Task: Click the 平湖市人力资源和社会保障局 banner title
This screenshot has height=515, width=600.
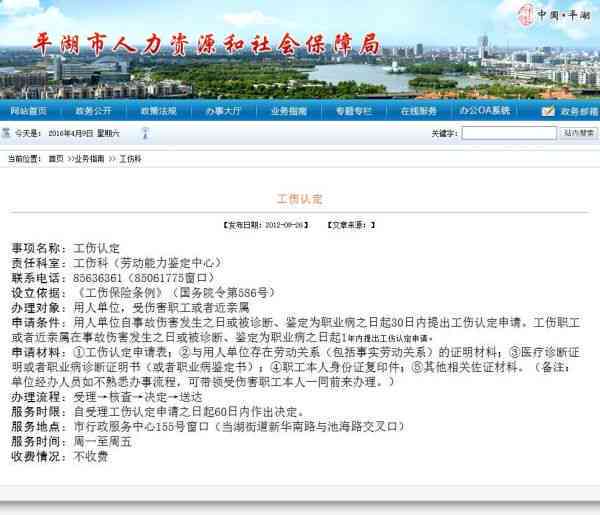Action: 207,44
